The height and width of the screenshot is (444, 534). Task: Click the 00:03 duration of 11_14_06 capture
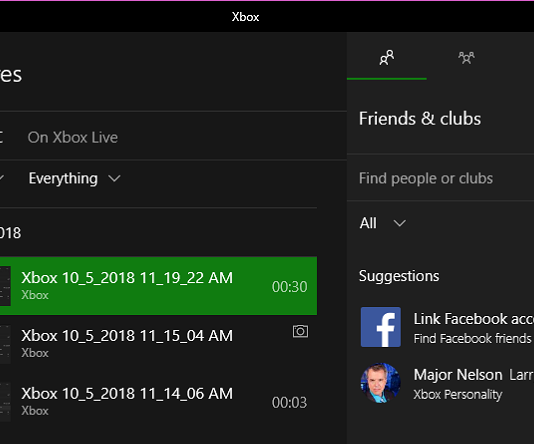289,402
